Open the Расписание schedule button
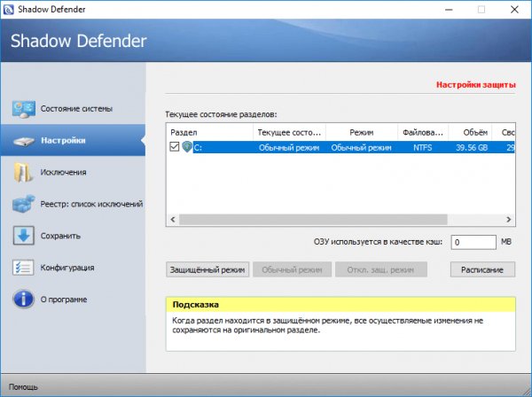The image size is (532, 397). click(482, 270)
